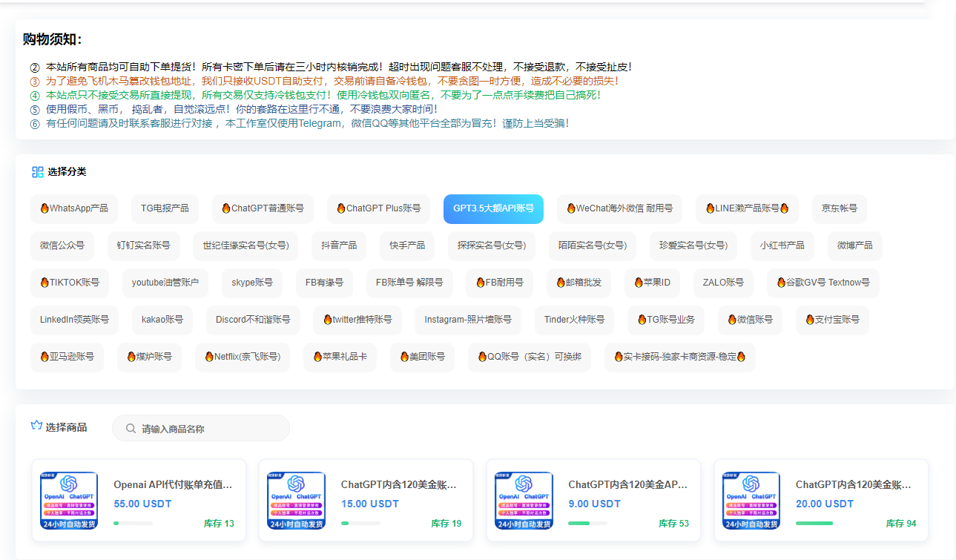Select the QQ账号（实名）可换绑 category

tap(530, 358)
